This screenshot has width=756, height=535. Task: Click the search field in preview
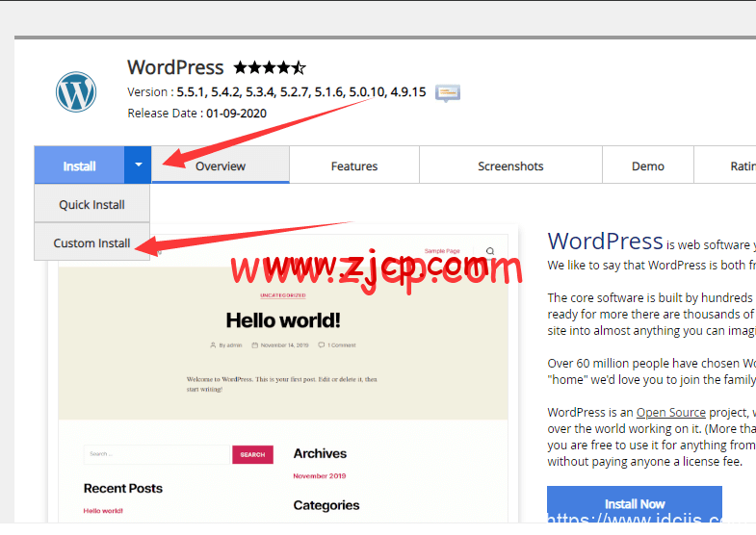pyautogui.click(x=156, y=454)
